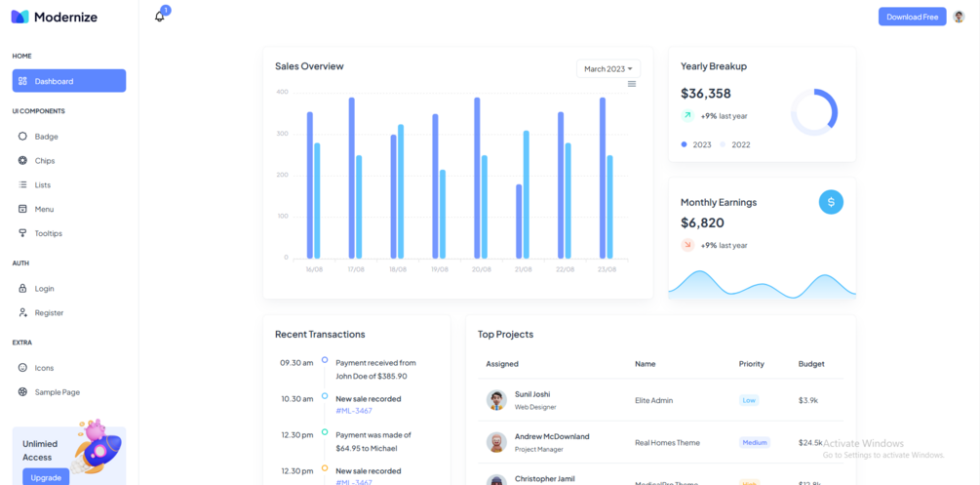Open the chart hamburger menu icon

[x=632, y=84]
